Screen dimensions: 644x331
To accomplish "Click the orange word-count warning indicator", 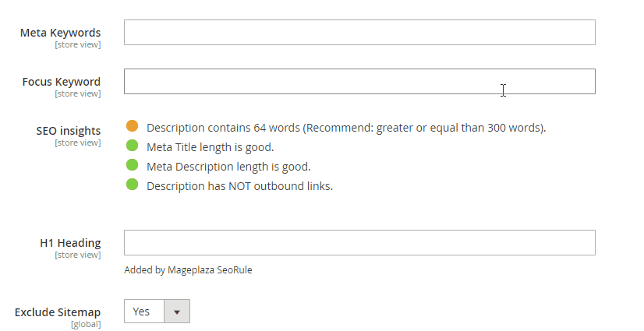I will 132,126.
